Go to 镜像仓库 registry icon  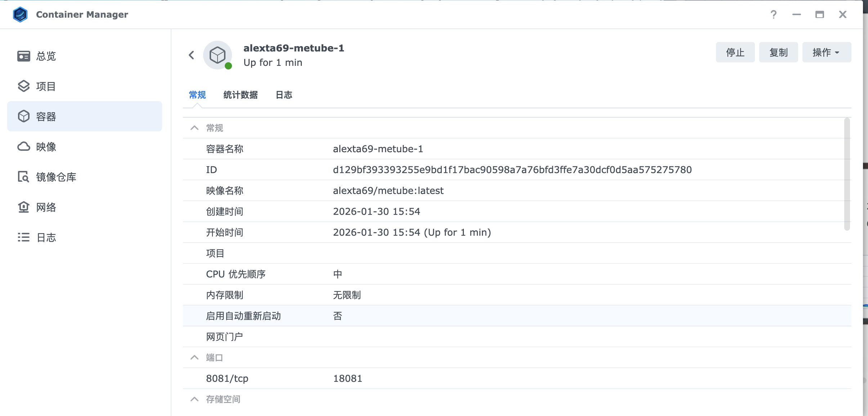(24, 177)
